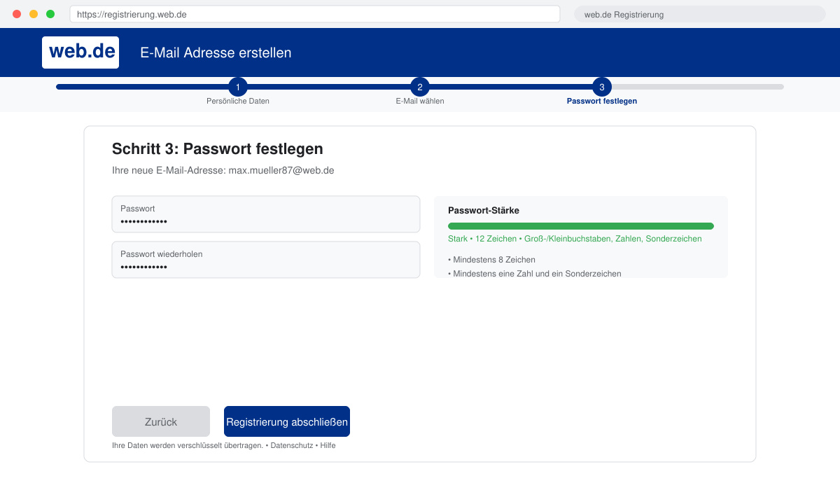
Task: Click the 'E-Mail Adresse erstellen' header title
Action: point(216,52)
